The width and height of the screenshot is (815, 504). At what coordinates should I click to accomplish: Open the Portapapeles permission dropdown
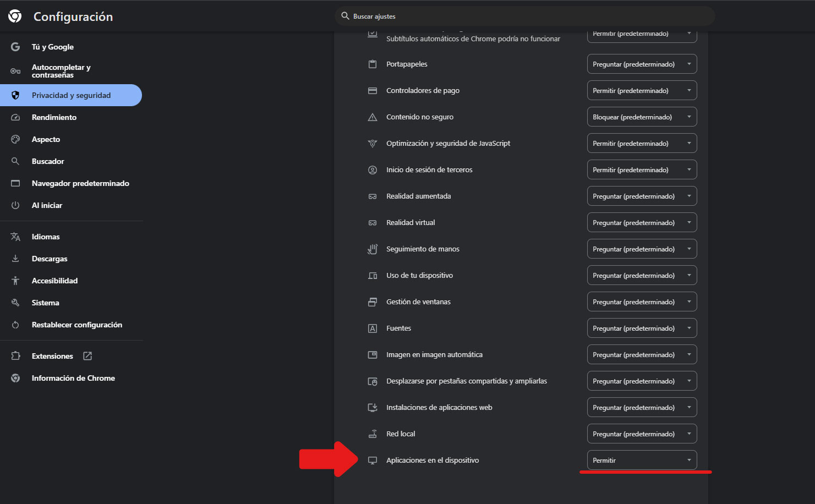click(642, 64)
